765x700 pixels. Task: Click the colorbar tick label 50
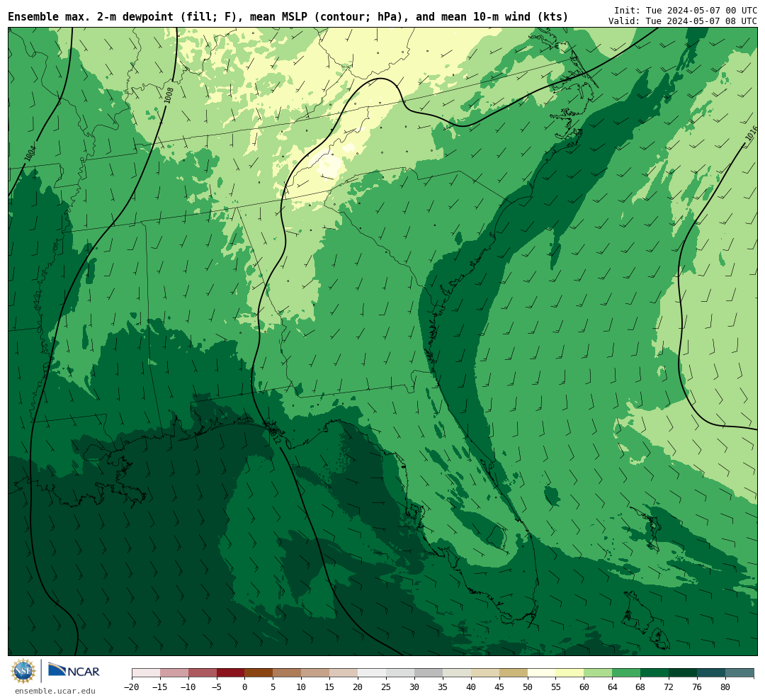pyautogui.click(x=528, y=687)
